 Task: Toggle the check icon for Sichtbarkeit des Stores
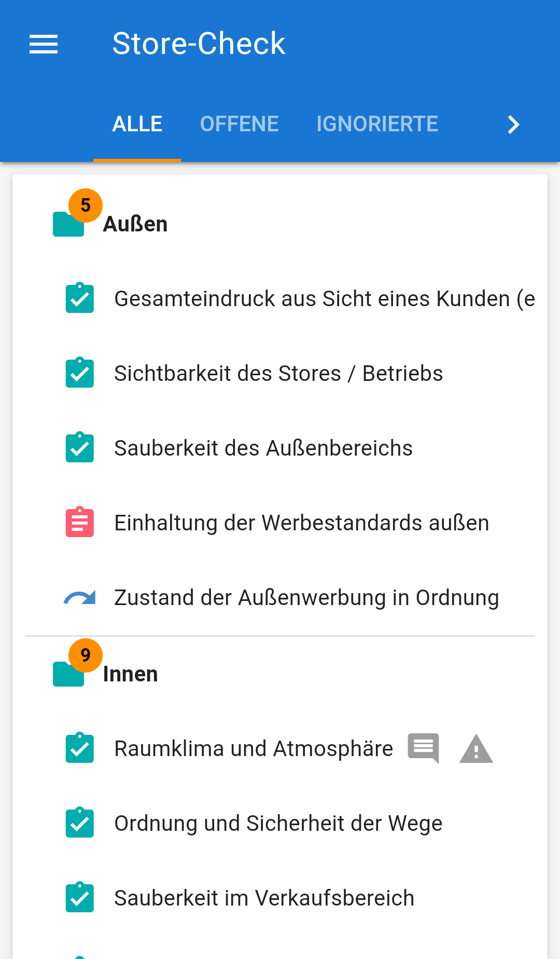[80, 373]
